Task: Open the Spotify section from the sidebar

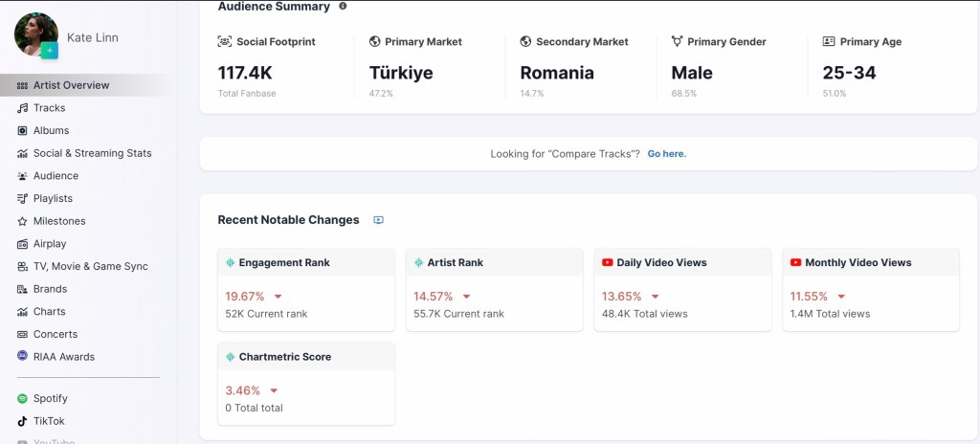Action: [50, 398]
